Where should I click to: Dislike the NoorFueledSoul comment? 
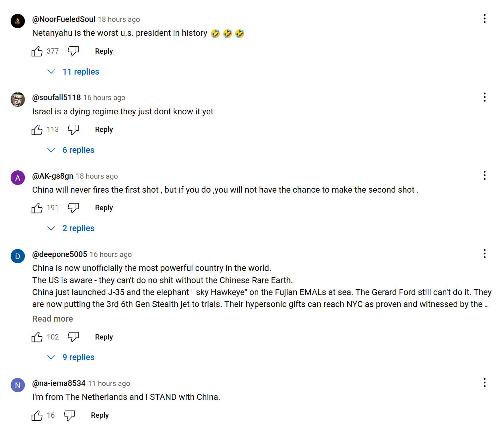click(x=73, y=51)
